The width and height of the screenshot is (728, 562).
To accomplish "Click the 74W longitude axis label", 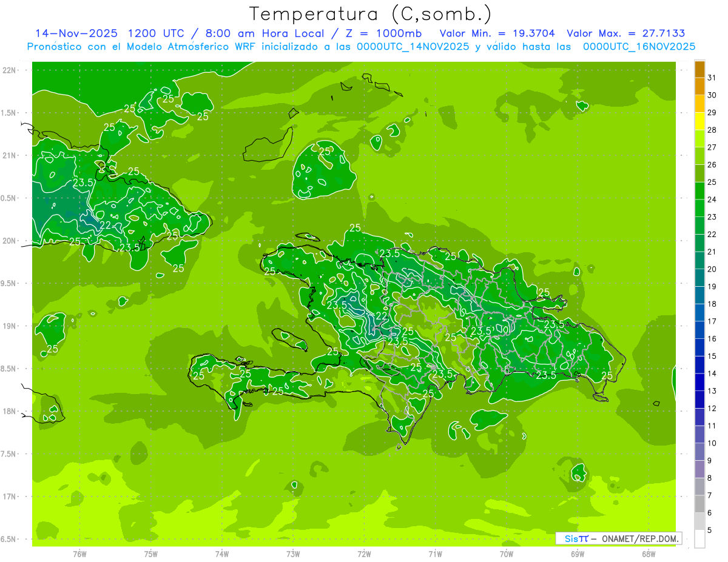I will (x=222, y=554).
